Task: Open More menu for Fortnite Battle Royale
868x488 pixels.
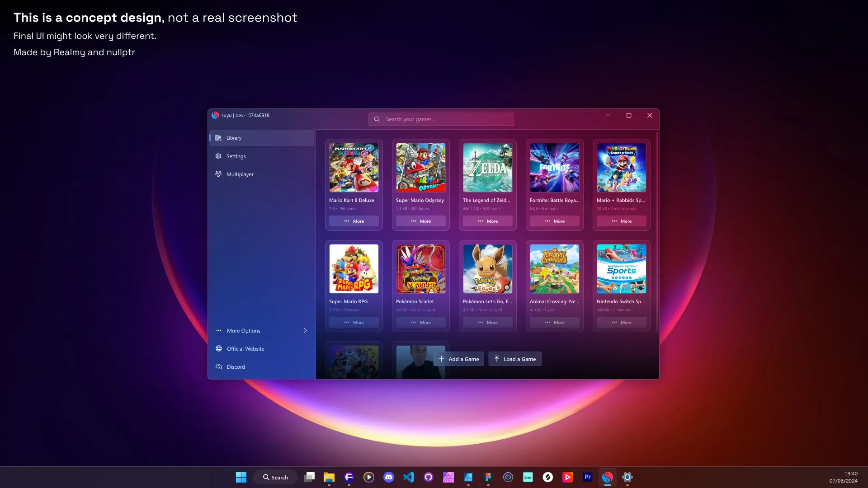Action: pyautogui.click(x=554, y=221)
